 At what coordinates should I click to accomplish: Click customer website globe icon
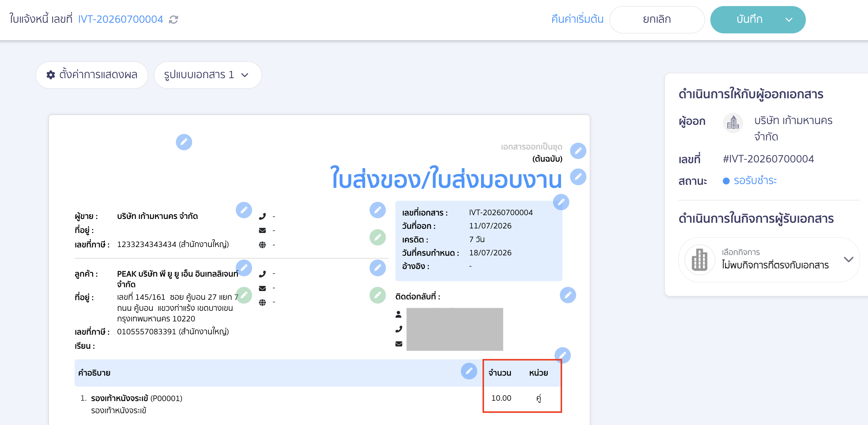click(x=262, y=302)
